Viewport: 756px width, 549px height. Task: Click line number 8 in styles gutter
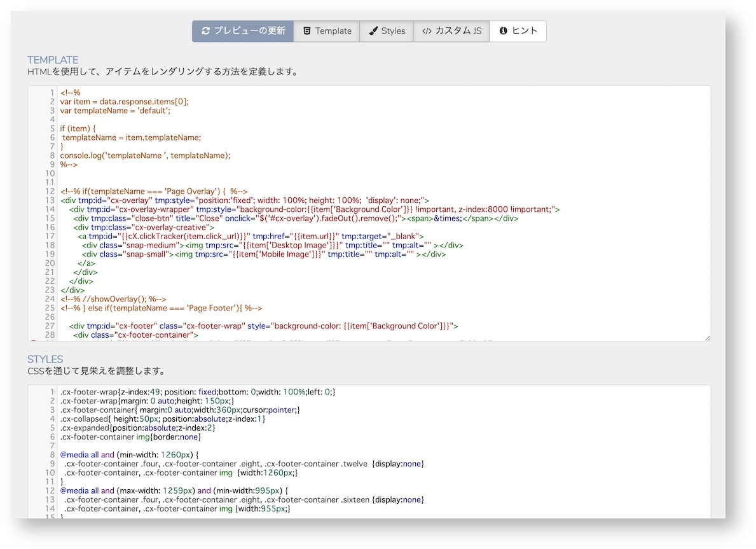point(53,455)
